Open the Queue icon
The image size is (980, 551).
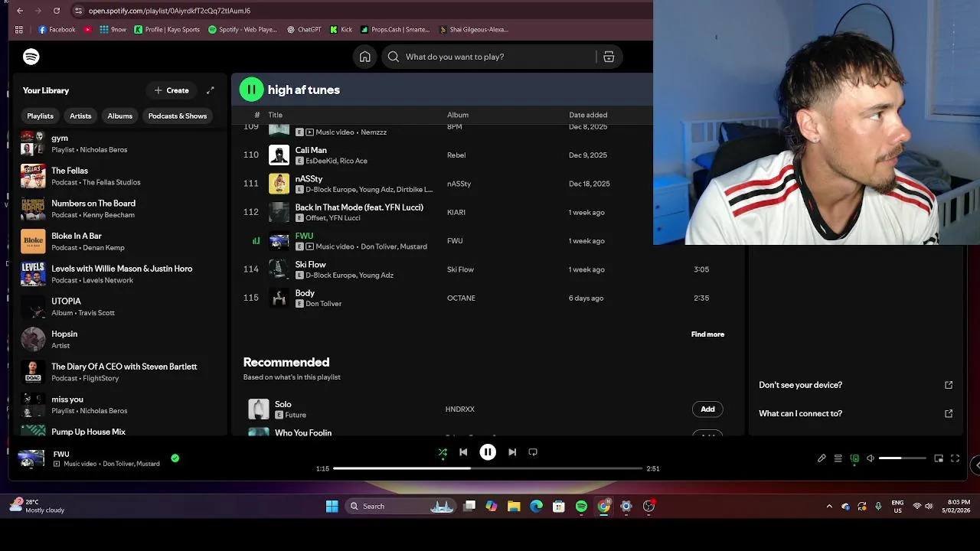(838, 458)
